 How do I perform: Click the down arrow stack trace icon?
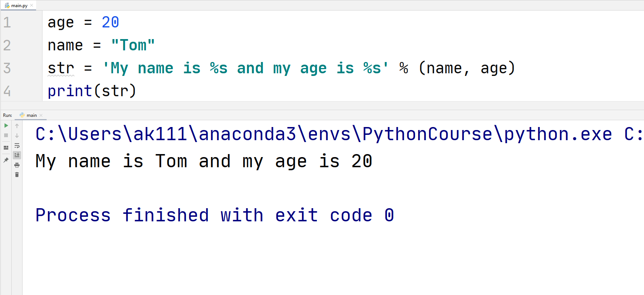point(17,136)
